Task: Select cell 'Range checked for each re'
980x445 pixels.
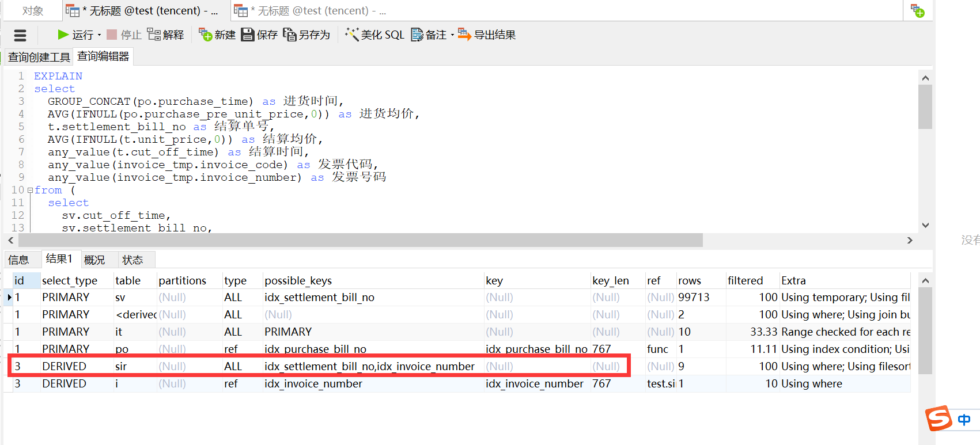Action: click(x=845, y=332)
